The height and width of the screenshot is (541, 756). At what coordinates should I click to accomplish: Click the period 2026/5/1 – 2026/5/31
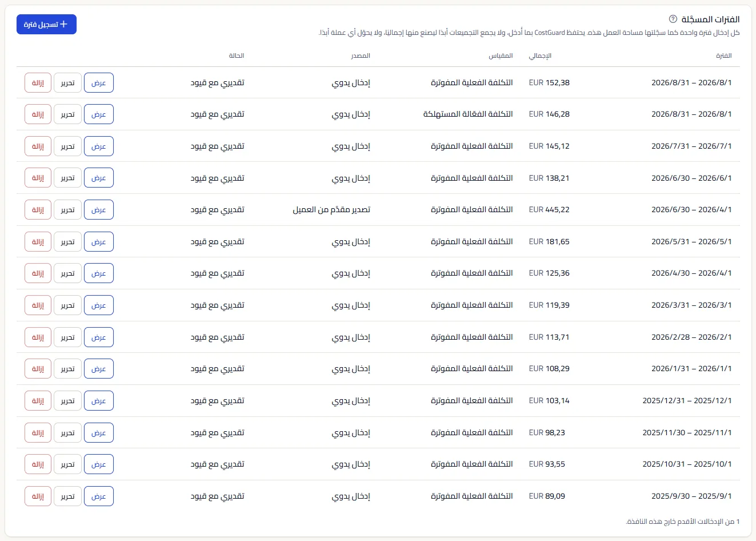pos(691,242)
